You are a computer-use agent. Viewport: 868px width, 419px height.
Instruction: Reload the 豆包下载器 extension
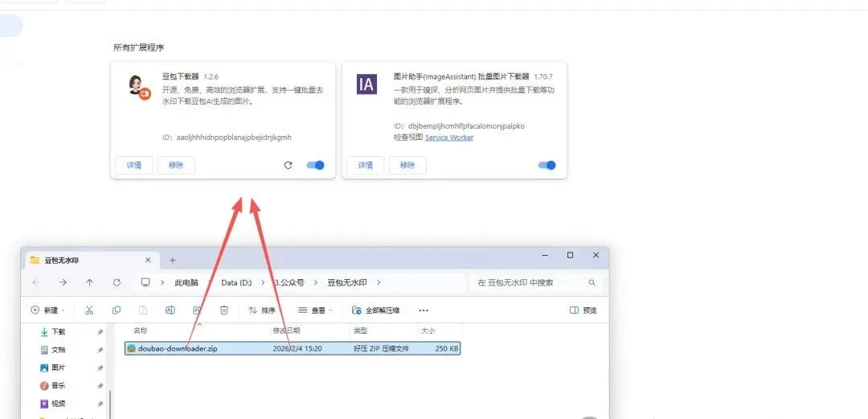pos(288,165)
